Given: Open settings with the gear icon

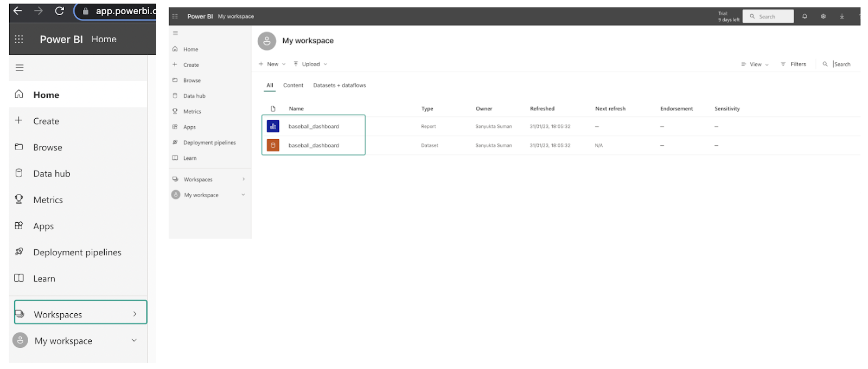Looking at the screenshot, I should click(x=823, y=16).
